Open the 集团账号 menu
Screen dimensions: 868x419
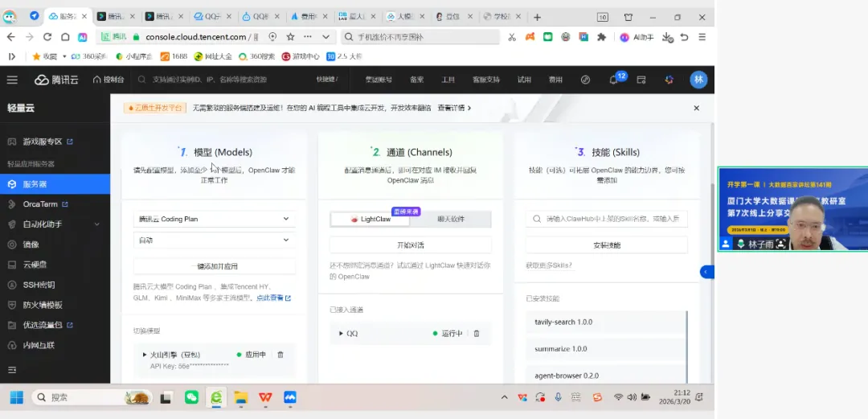[x=379, y=80]
